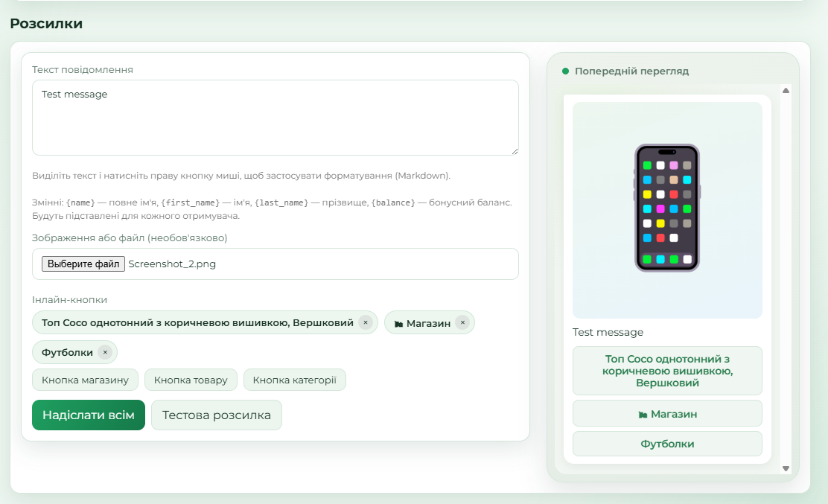Click the Screenshot_2.png file name
Screen dimensions: 828x504
click(x=172, y=264)
